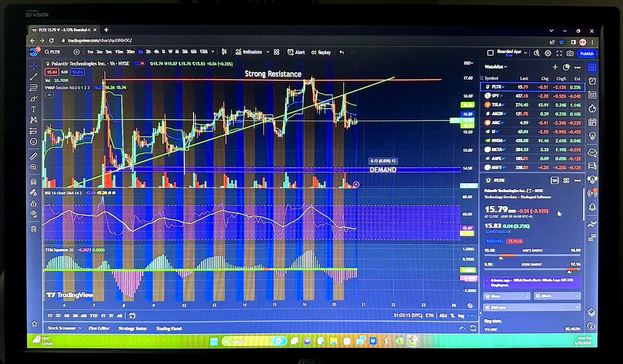This screenshot has height=364, width=623.
Task: Toggle the layout checkbox beside Bearded Ape
Action: tap(491, 52)
